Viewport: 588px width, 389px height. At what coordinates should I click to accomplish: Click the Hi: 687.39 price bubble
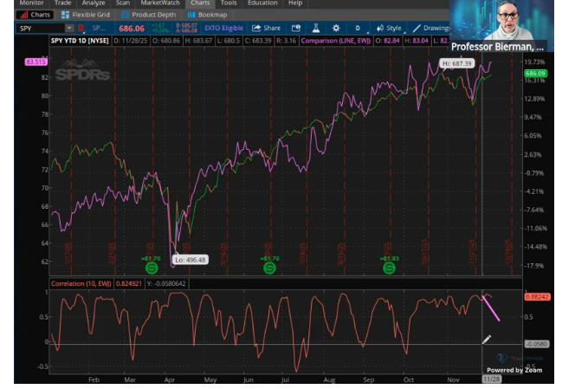[457, 64]
